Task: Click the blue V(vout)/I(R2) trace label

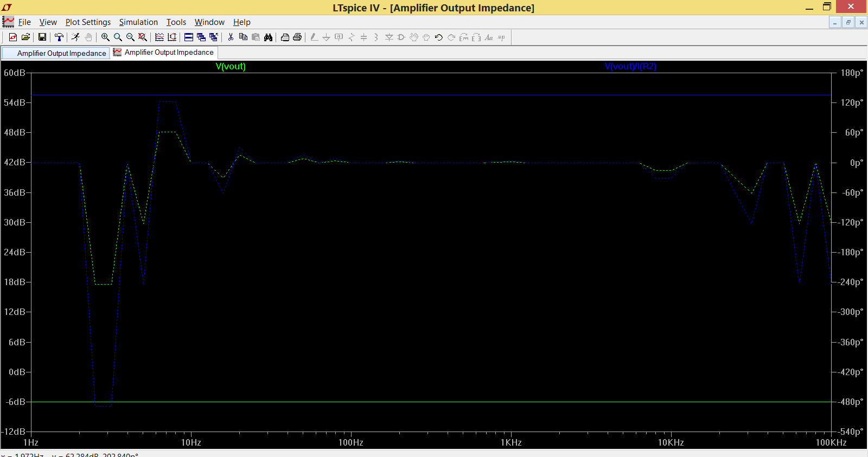Action: point(630,66)
